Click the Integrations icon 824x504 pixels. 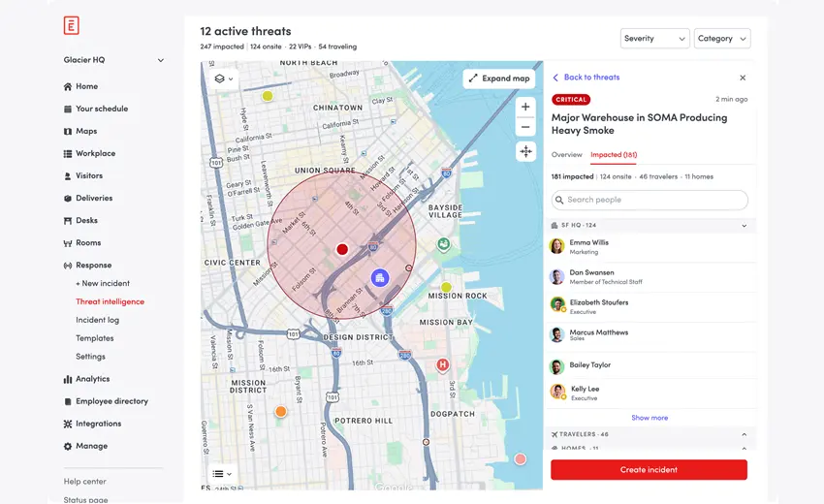tap(67, 424)
